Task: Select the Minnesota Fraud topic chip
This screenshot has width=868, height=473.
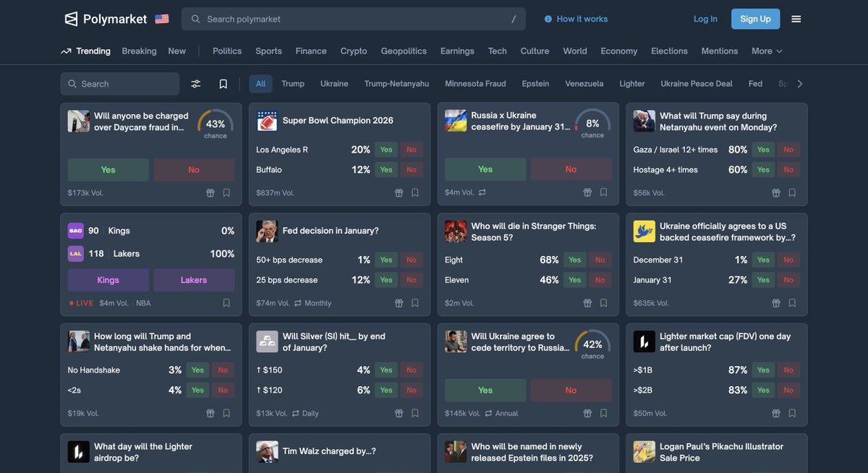Action: [x=475, y=84]
